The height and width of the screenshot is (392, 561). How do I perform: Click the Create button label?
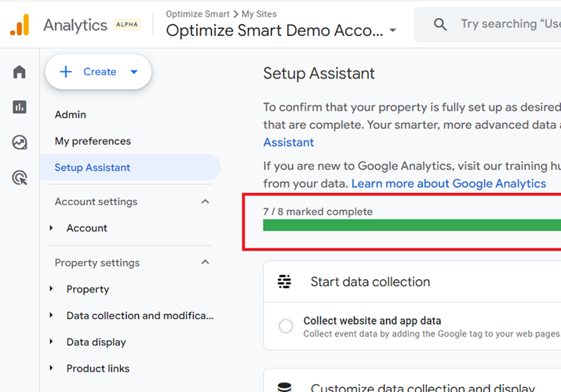(x=100, y=72)
